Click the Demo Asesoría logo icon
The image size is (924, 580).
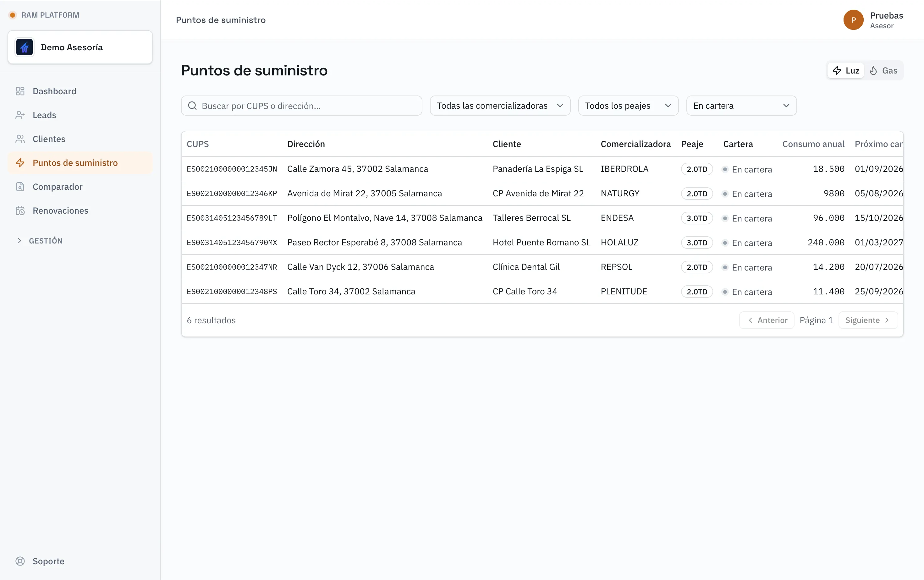(25, 47)
